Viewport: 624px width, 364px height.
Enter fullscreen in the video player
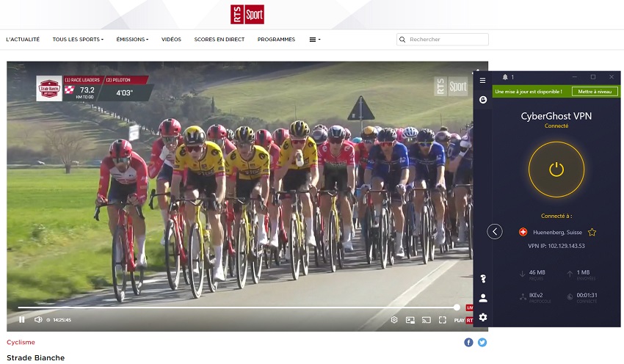(x=443, y=320)
